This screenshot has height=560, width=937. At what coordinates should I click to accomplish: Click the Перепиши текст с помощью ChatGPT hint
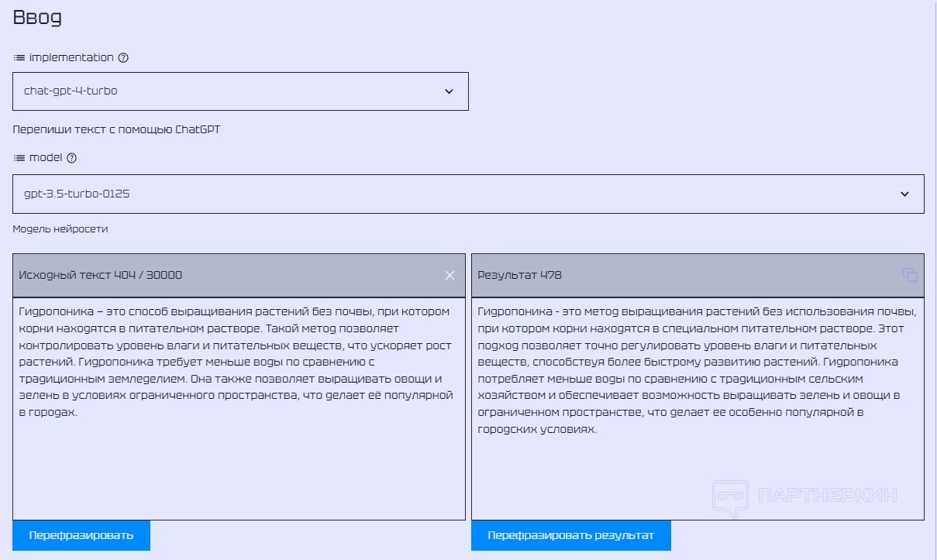coord(116,129)
